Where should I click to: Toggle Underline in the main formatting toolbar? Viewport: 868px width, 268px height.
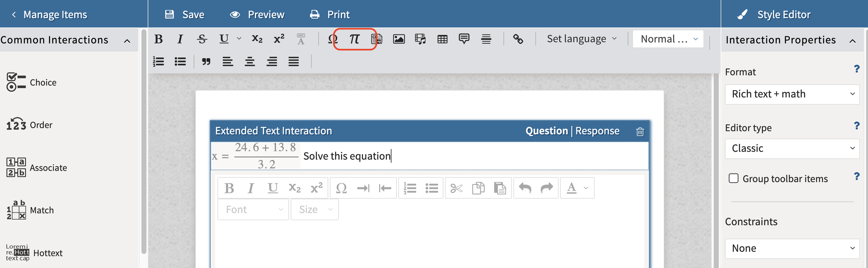[x=224, y=39]
